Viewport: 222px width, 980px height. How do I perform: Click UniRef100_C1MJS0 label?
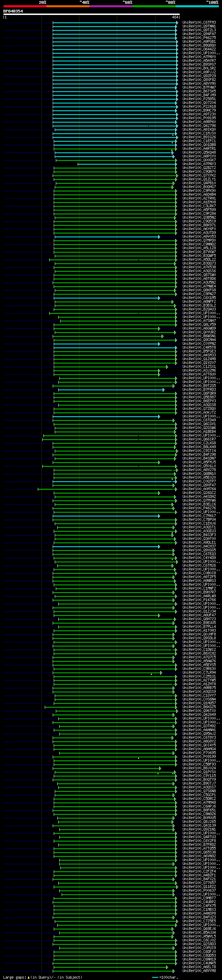click(199, 133)
